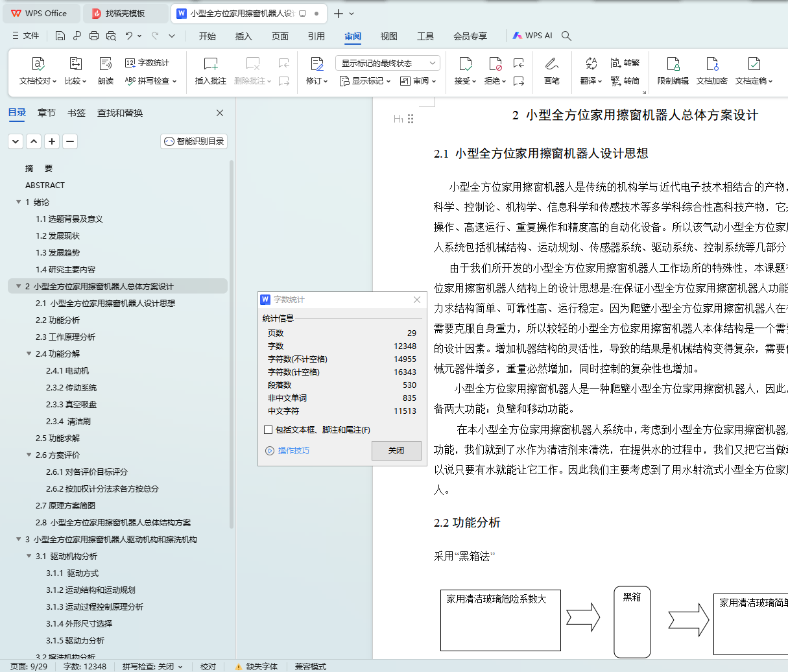The image size is (788, 672).
Task: Click the search magnifier next to WPS AI
Action: click(566, 36)
